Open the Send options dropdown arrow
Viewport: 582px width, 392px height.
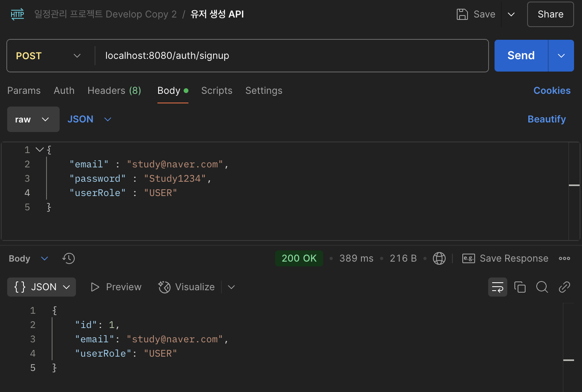click(x=561, y=56)
